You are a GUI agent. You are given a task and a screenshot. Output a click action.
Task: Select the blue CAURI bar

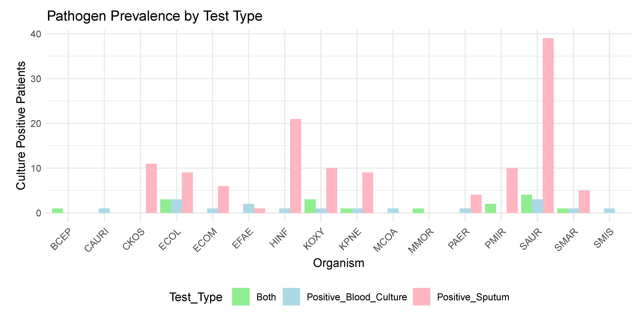tap(104, 211)
